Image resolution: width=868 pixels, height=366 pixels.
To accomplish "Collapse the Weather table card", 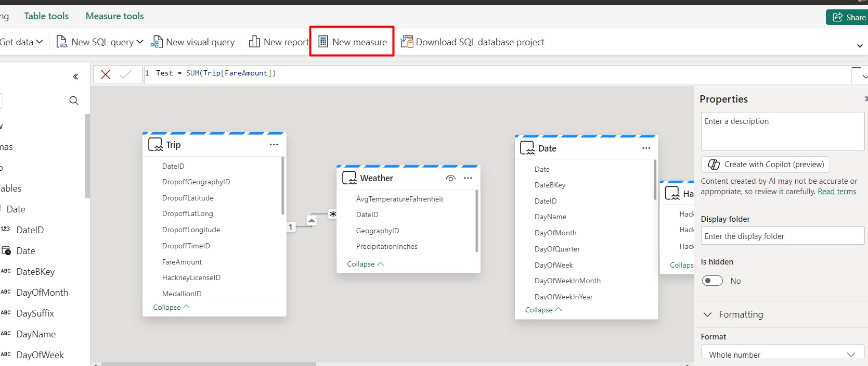I will pos(365,264).
